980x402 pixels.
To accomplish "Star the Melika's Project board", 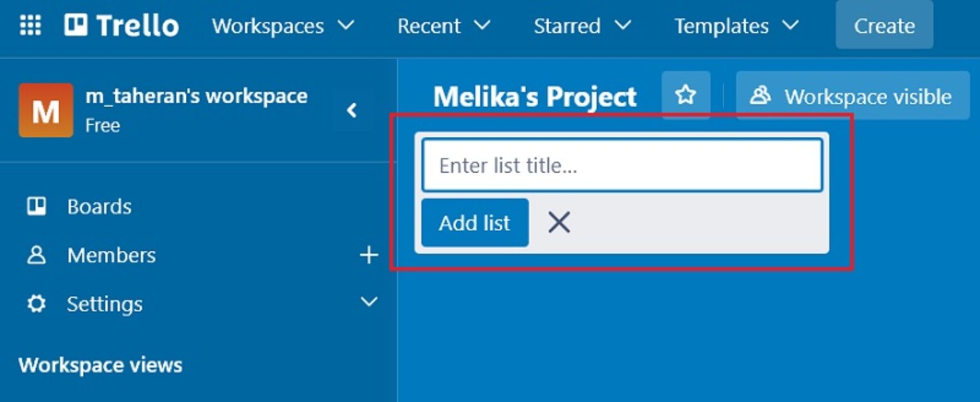I will click(x=685, y=95).
